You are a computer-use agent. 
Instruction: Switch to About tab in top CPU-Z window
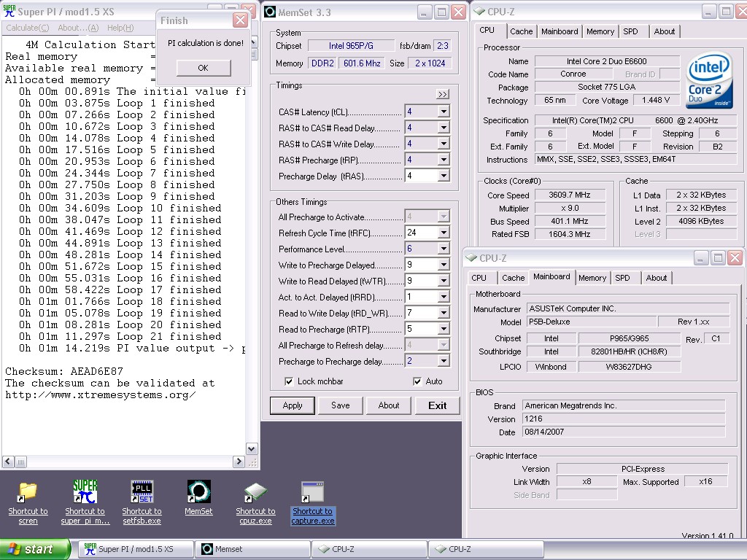coord(664,31)
